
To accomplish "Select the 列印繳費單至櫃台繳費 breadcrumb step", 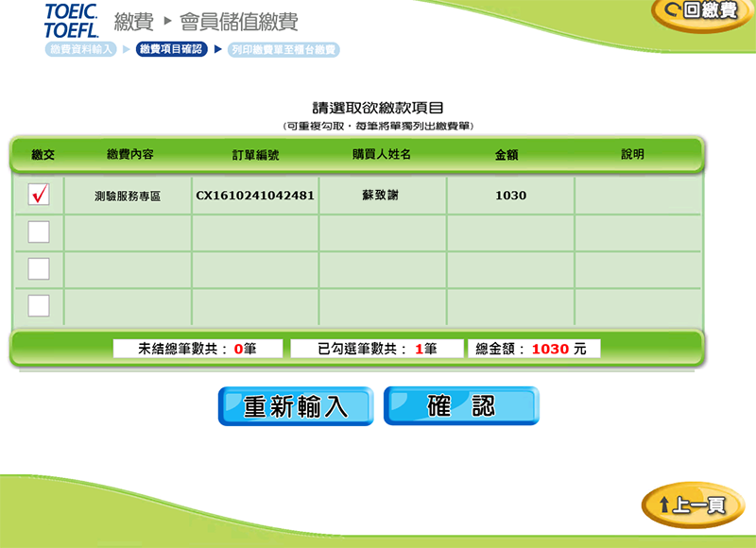I will tap(283, 49).
